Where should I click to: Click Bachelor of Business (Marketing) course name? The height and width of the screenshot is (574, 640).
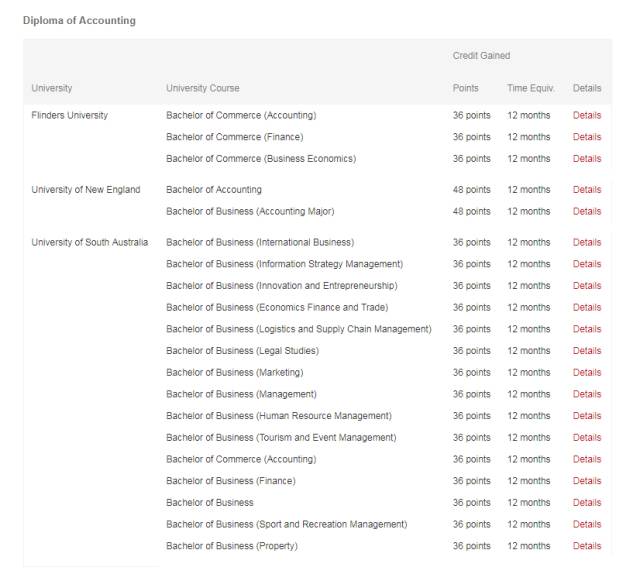(235, 372)
